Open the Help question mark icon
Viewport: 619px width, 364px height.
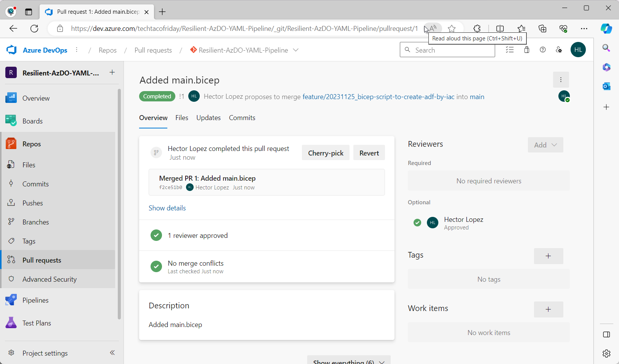tap(543, 50)
